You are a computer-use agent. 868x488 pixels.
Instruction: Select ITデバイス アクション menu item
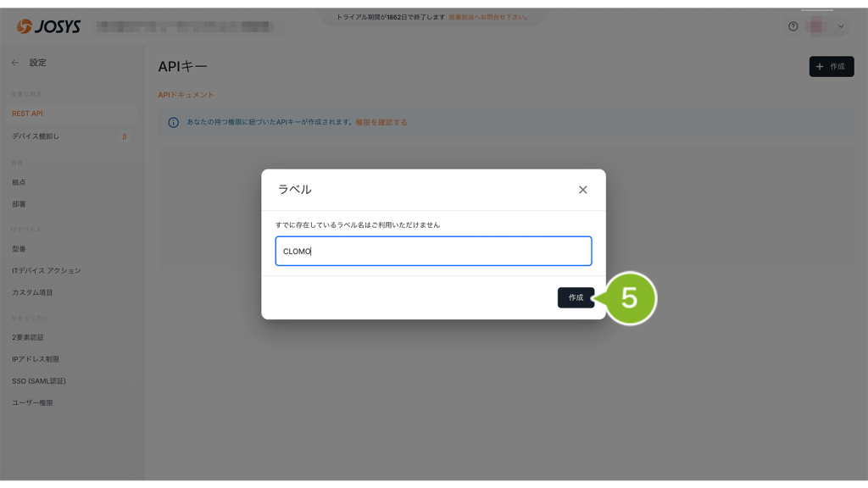(47, 271)
